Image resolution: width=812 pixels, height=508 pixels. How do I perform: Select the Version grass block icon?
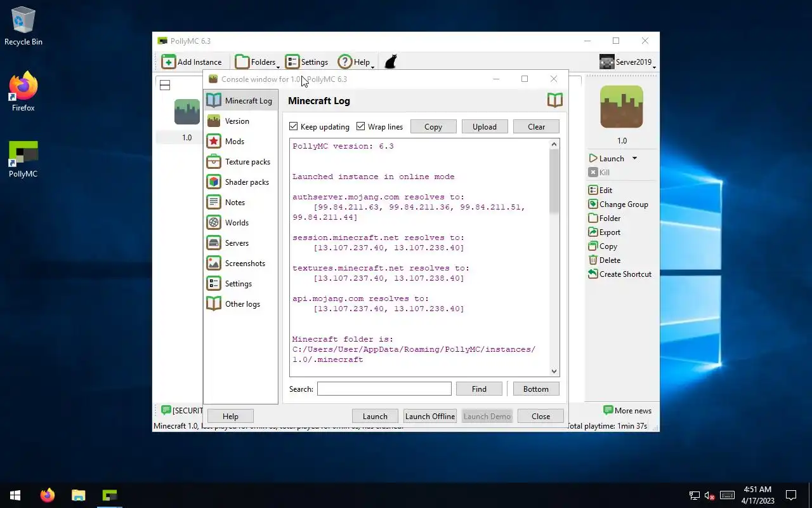click(214, 121)
